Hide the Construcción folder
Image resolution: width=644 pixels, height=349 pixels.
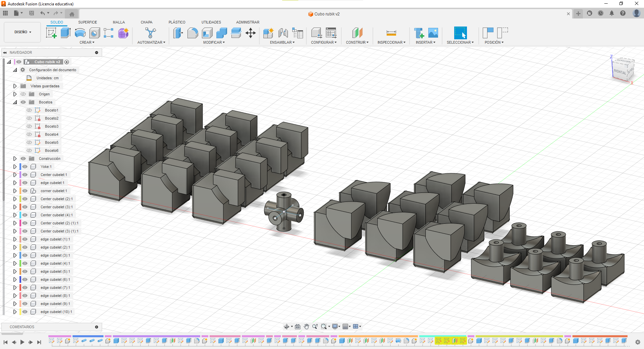(23, 159)
